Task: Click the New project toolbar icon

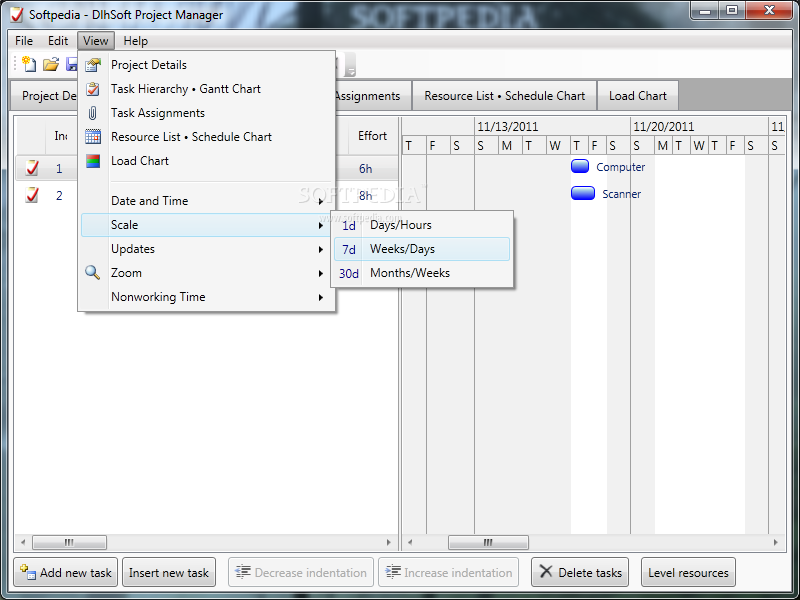Action: coord(29,64)
